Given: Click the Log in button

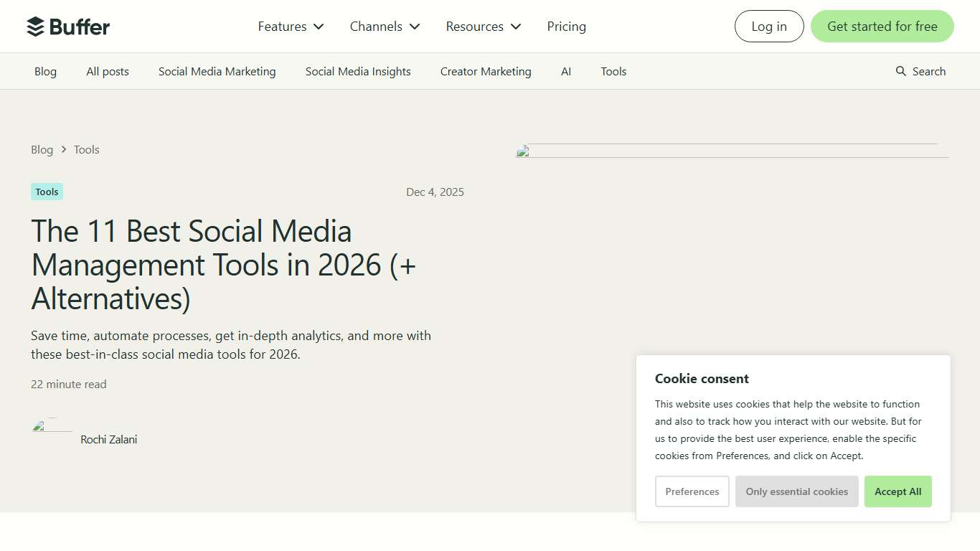Looking at the screenshot, I should (769, 26).
